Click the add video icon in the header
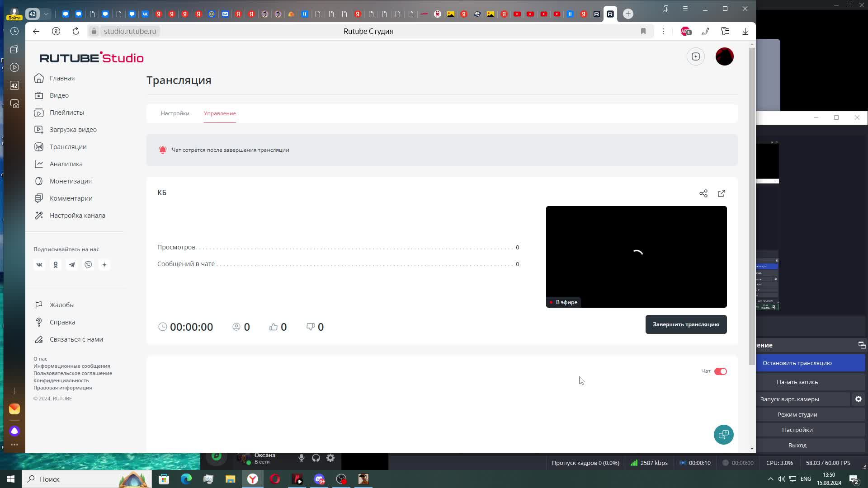This screenshot has height=488, width=868. (x=696, y=56)
